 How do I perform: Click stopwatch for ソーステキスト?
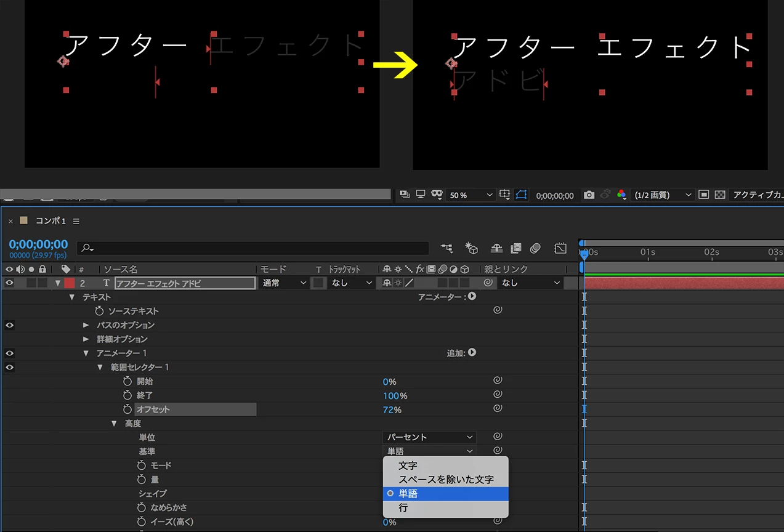pos(99,311)
